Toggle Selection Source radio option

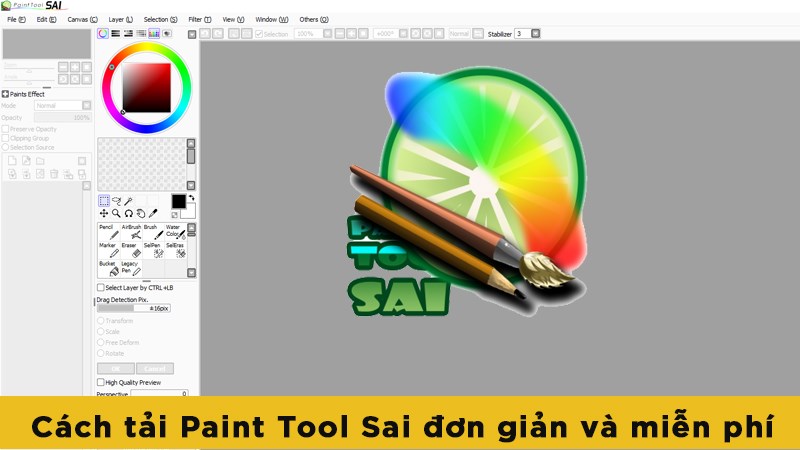(x=5, y=147)
